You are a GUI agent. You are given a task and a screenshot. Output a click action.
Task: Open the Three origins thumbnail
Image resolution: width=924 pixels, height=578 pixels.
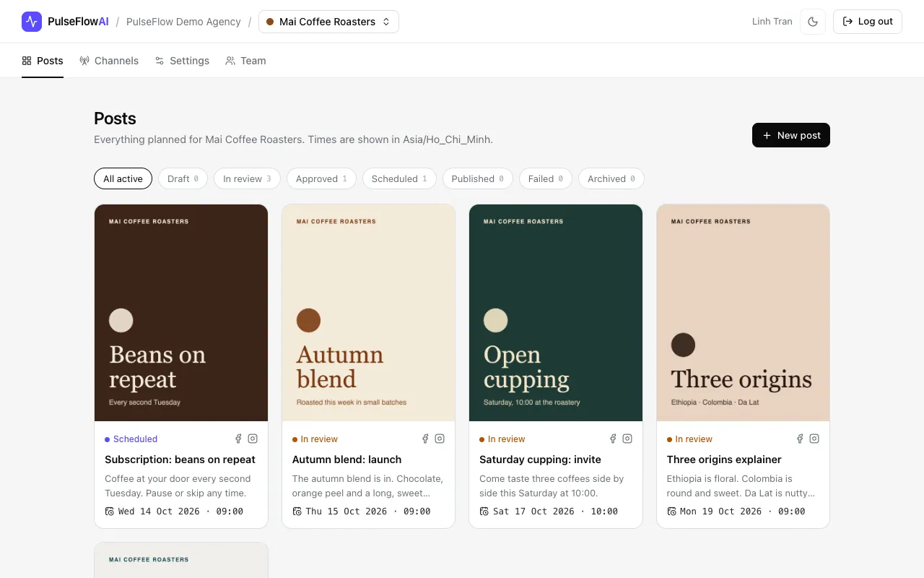pyautogui.click(x=744, y=313)
